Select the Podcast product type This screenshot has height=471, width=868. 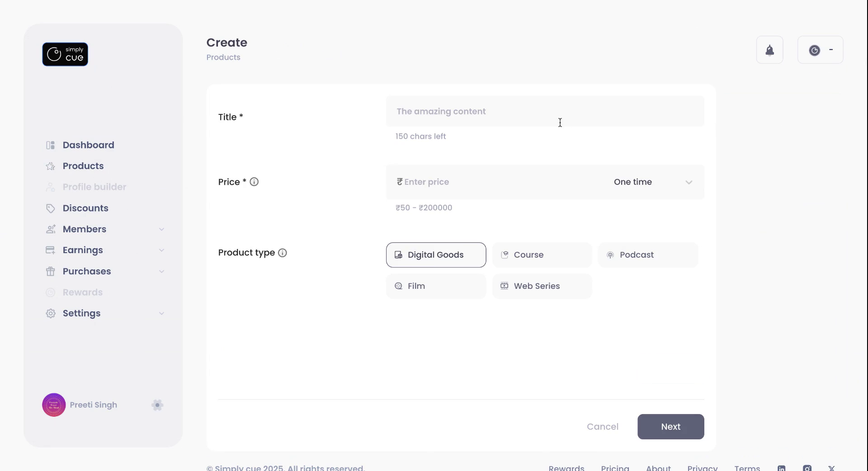(x=648, y=255)
